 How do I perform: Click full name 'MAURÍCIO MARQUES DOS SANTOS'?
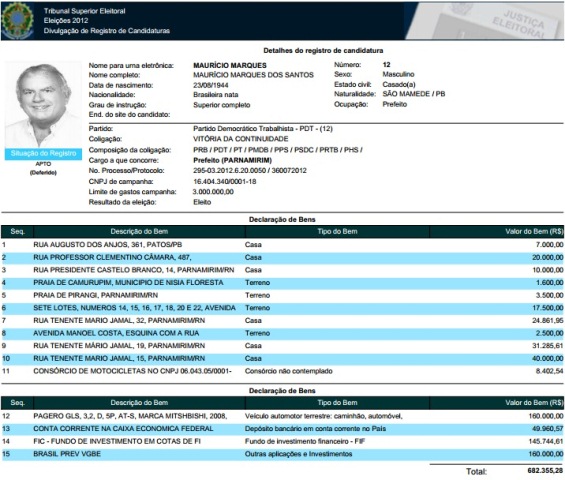pyautogui.click(x=253, y=75)
